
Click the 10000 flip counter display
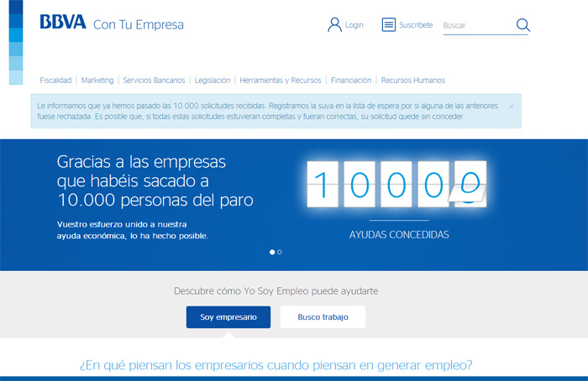396,184
